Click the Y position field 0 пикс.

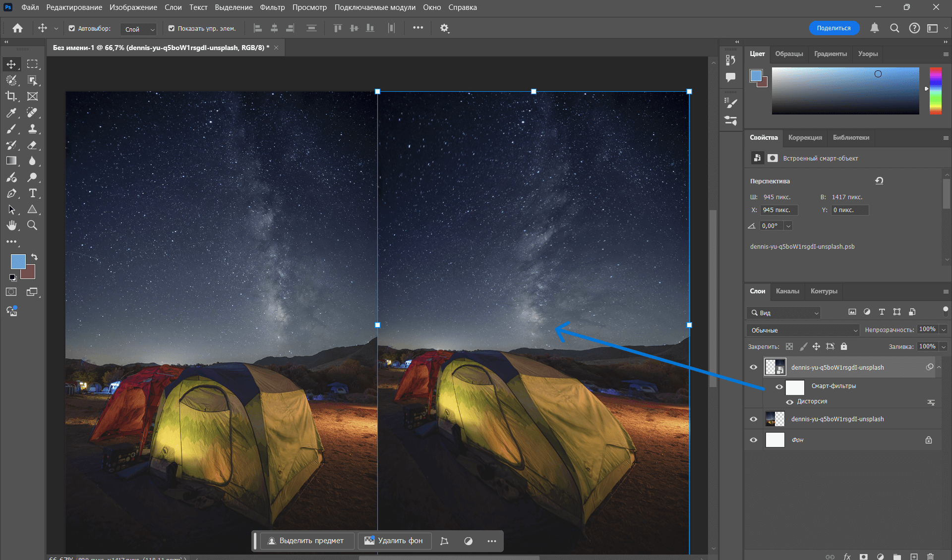pos(850,210)
